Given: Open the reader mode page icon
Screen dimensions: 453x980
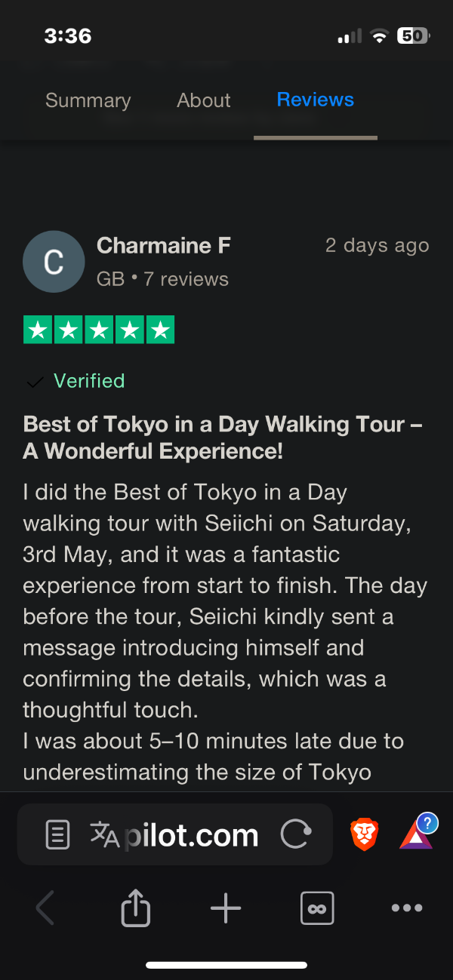Looking at the screenshot, I should [58, 834].
